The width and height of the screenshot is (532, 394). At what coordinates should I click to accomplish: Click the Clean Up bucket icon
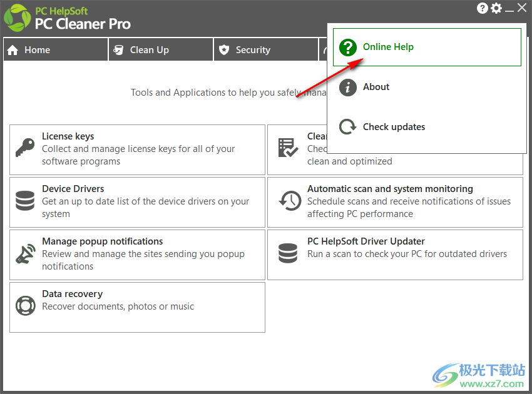coord(118,50)
